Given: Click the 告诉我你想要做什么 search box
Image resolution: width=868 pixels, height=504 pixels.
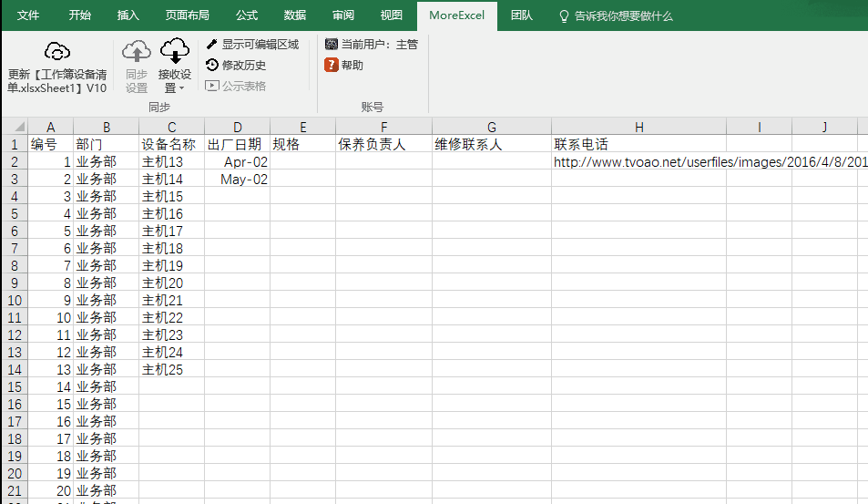Looking at the screenshot, I should click(x=616, y=16).
